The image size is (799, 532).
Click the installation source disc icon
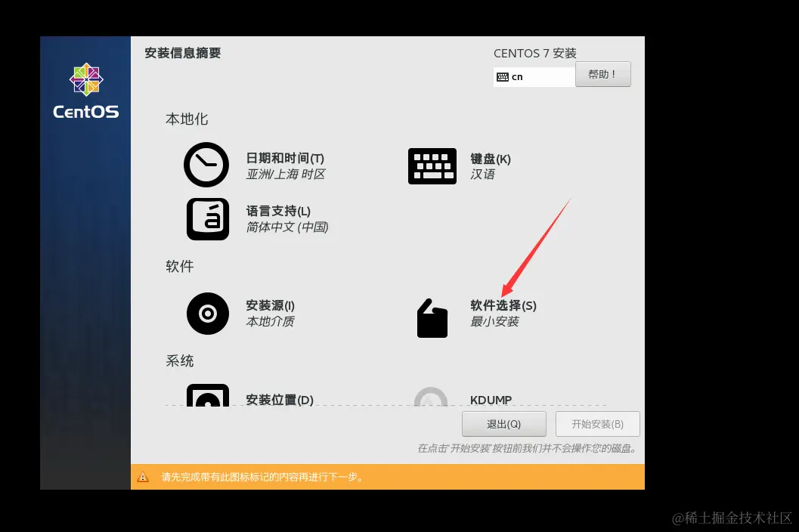208,314
